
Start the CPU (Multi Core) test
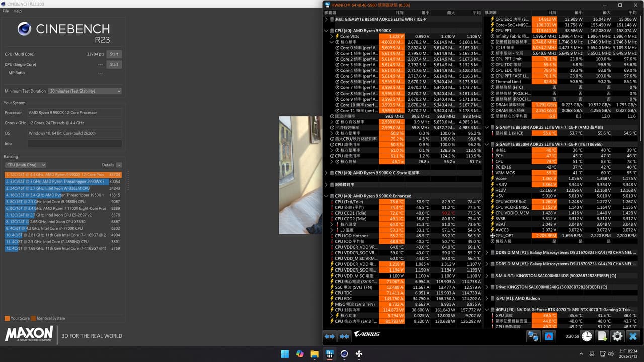[114, 54]
